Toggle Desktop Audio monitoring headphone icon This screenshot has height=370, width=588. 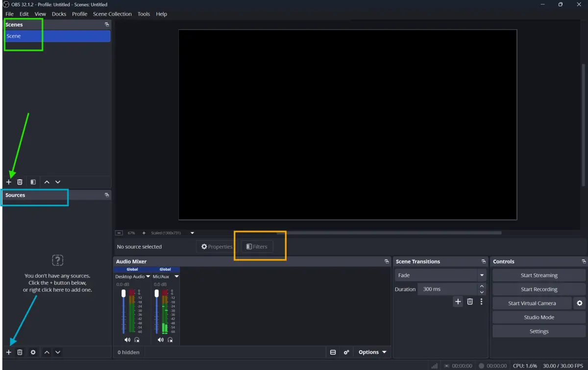(137, 340)
